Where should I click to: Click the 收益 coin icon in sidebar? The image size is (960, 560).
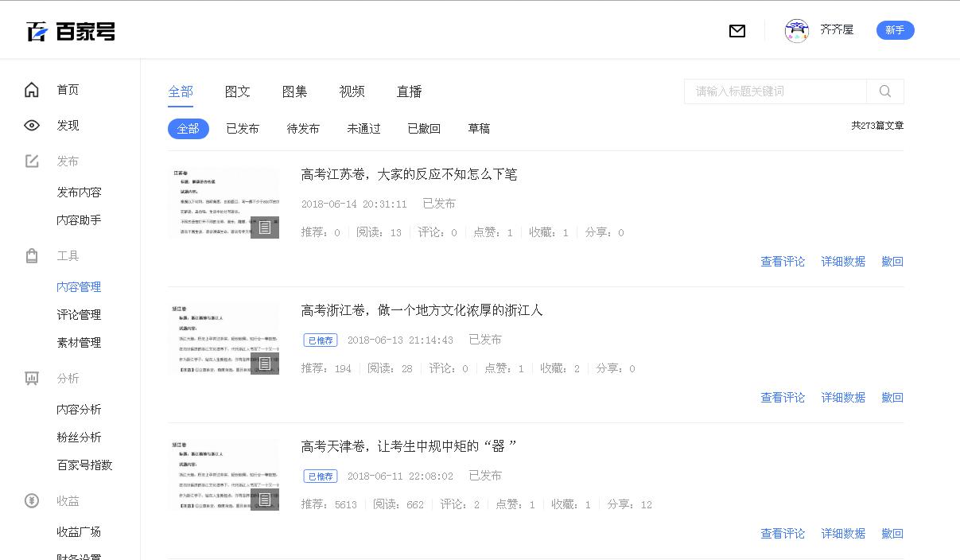click(x=31, y=501)
